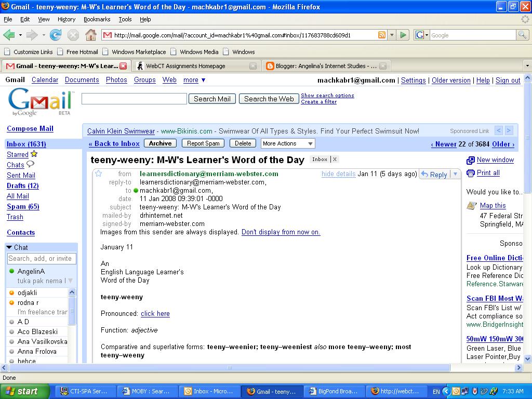Click the Reload page icon

pos(55,35)
